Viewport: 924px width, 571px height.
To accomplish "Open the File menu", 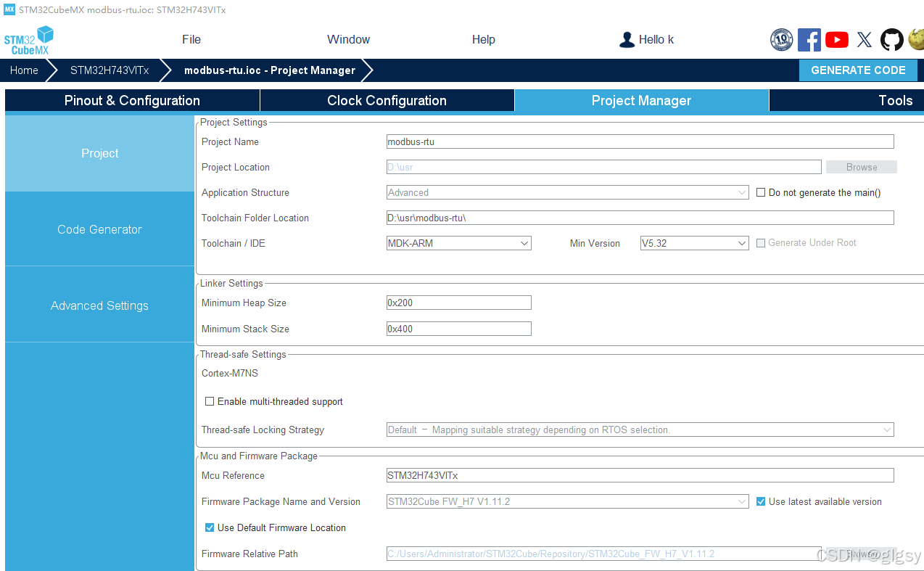I will 191,39.
